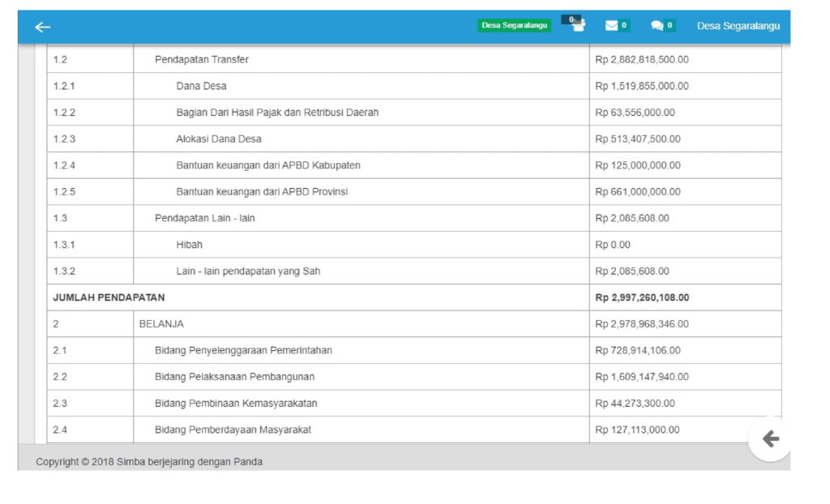Select the Pendapatan Transfer row
Image resolution: width=830 pixels, height=504 pixels.
click(x=202, y=60)
